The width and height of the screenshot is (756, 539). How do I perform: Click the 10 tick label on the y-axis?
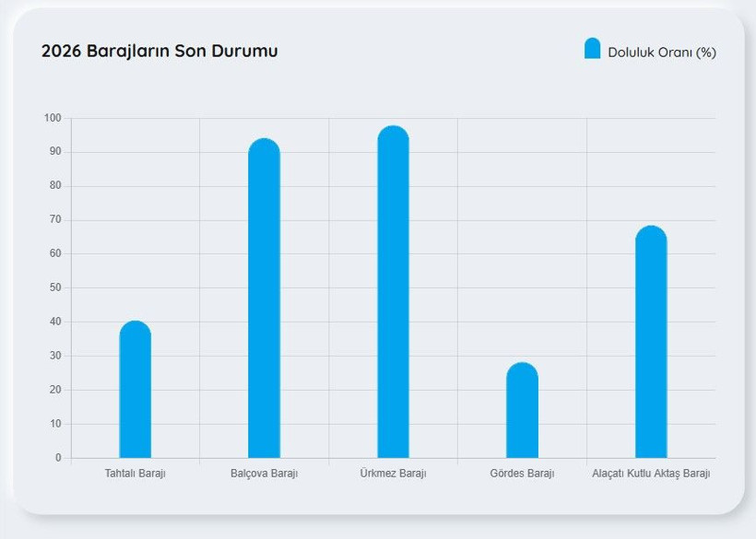54,424
